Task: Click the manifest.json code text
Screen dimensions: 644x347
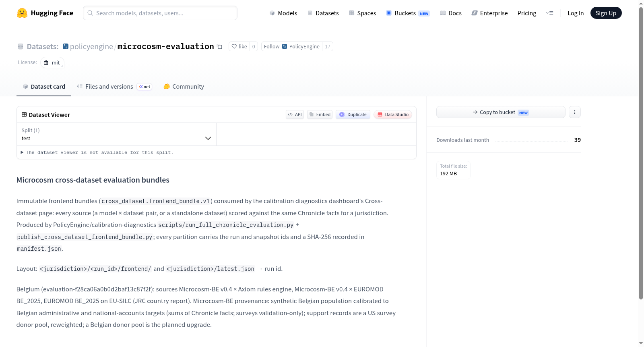Action: coord(39,249)
